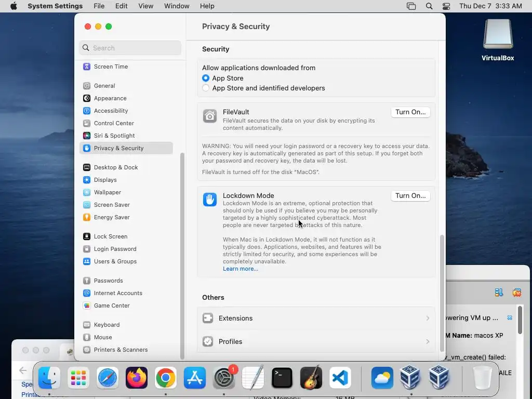Open Spotlight search in the menu bar

pos(429,6)
